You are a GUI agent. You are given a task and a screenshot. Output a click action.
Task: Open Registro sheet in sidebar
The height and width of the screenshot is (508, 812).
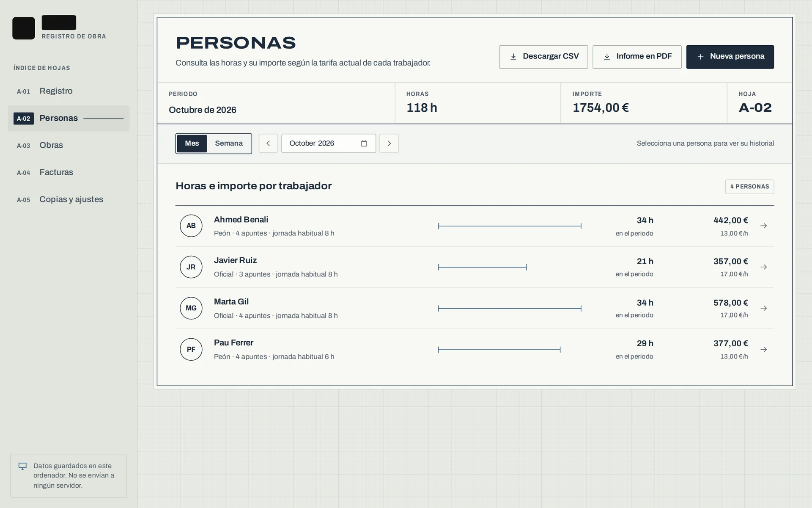tap(69, 91)
